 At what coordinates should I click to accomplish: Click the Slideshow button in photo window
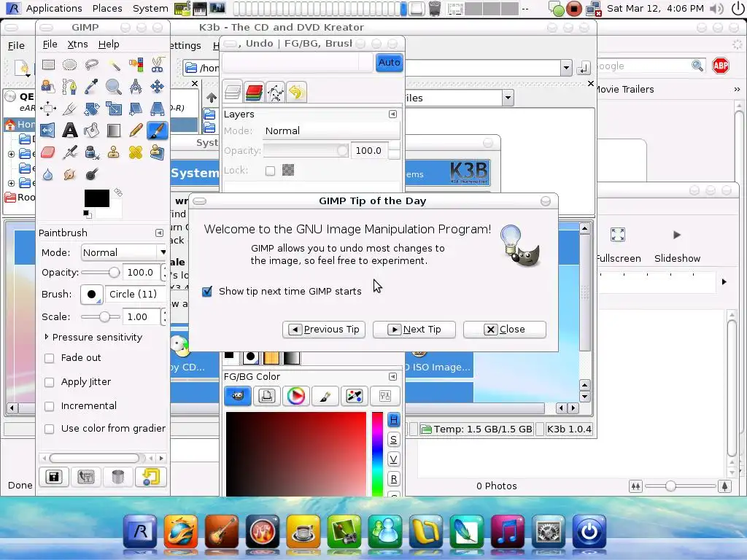click(x=677, y=246)
